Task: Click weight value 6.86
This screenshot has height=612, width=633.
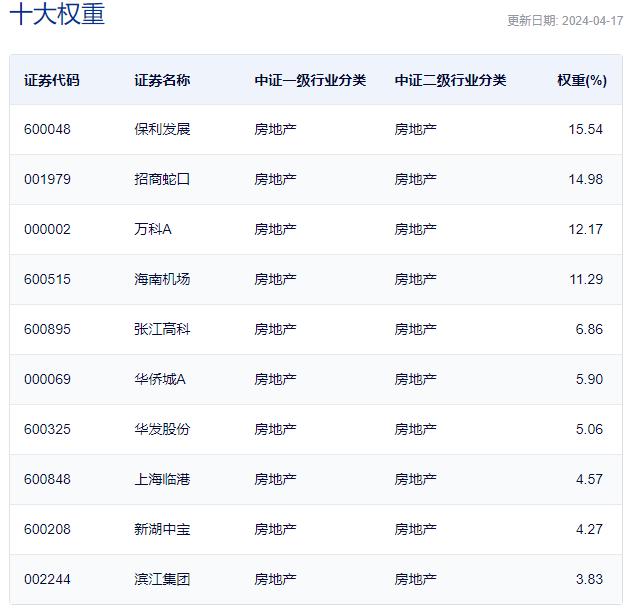Action: (x=589, y=329)
